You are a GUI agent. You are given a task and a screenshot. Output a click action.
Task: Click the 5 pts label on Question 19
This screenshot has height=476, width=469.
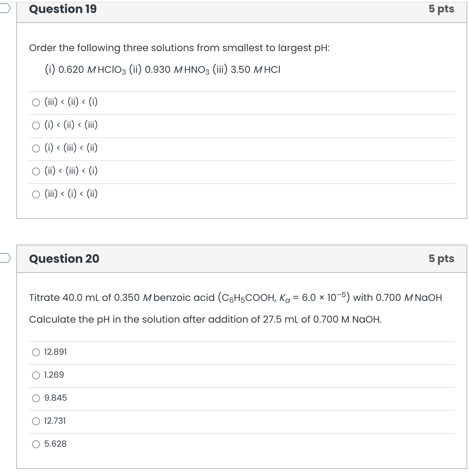click(x=442, y=9)
